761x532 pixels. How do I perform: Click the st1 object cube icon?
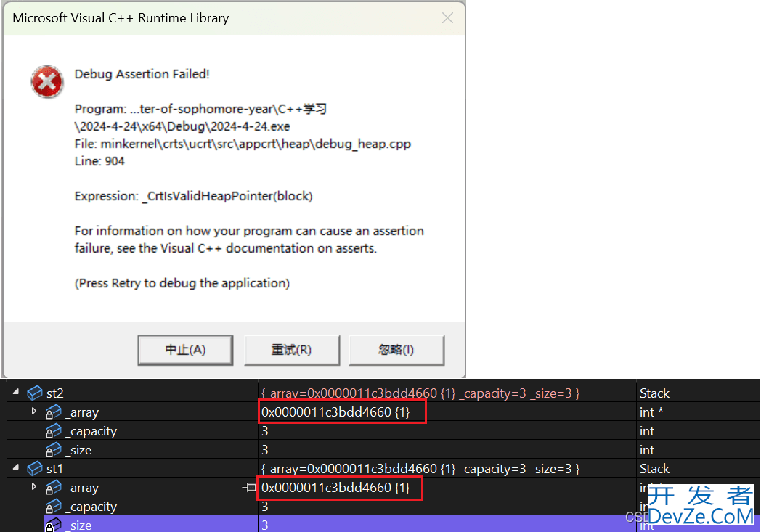[35, 468]
